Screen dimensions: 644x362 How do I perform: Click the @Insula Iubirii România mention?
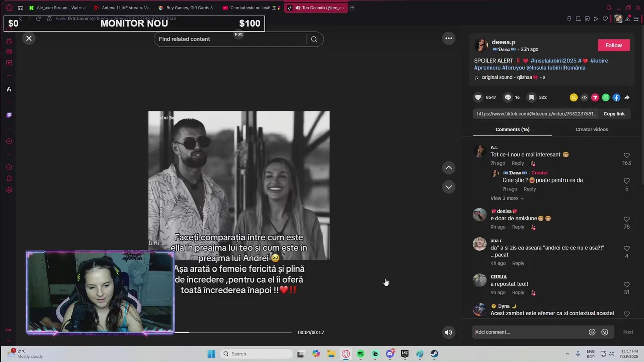click(556, 68)
